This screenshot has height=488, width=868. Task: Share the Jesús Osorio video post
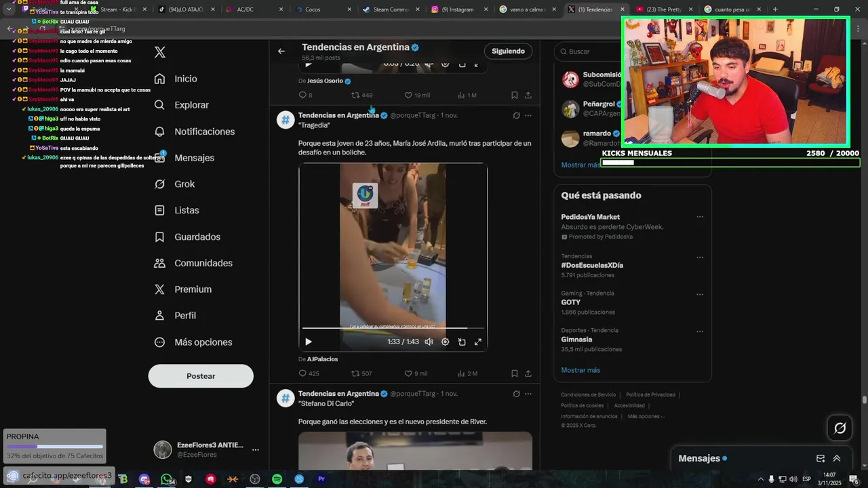[528, 96]
